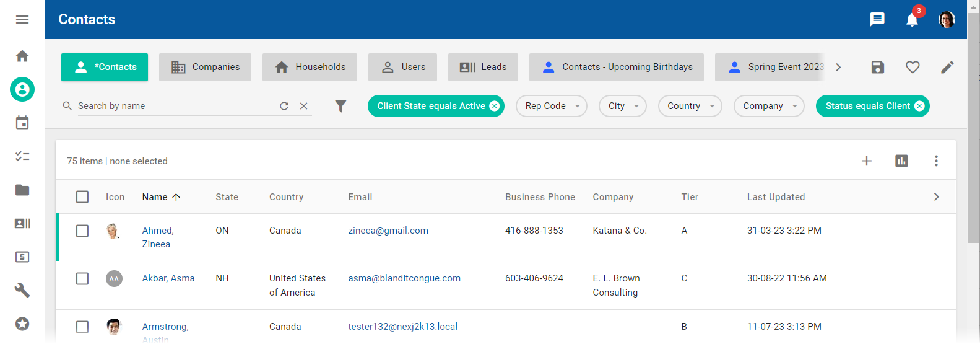Open the hamburger navigation menu

22,20
